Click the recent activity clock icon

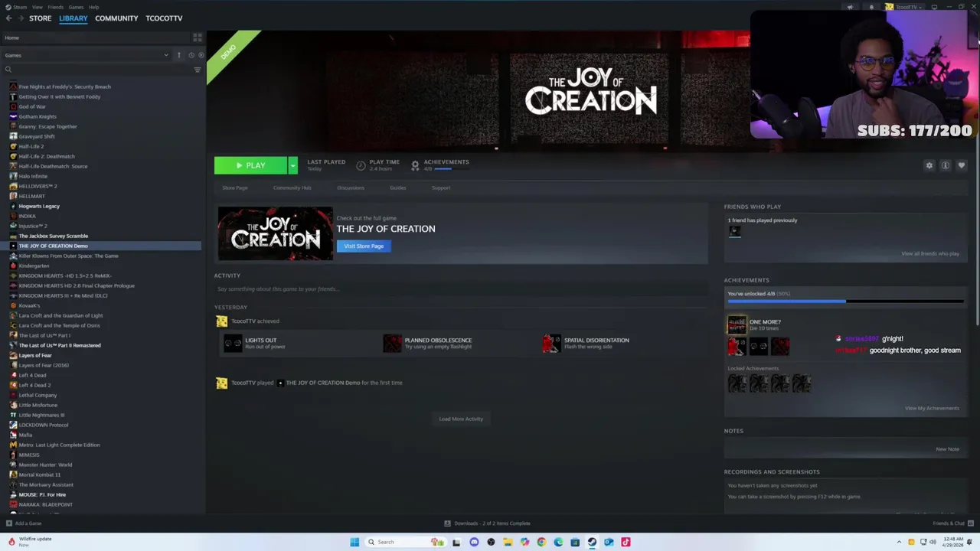[191, 55]
